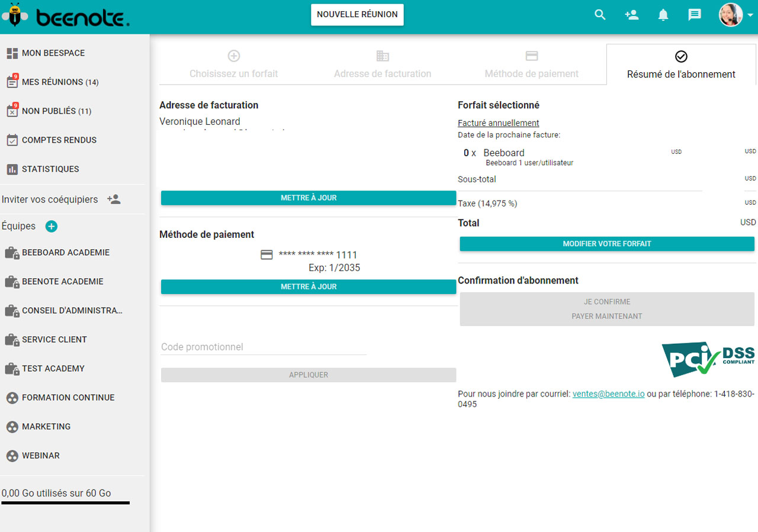Click the Facturé annuellement link
This screenshot has height=532, width=758.
[x=499, y=123]
